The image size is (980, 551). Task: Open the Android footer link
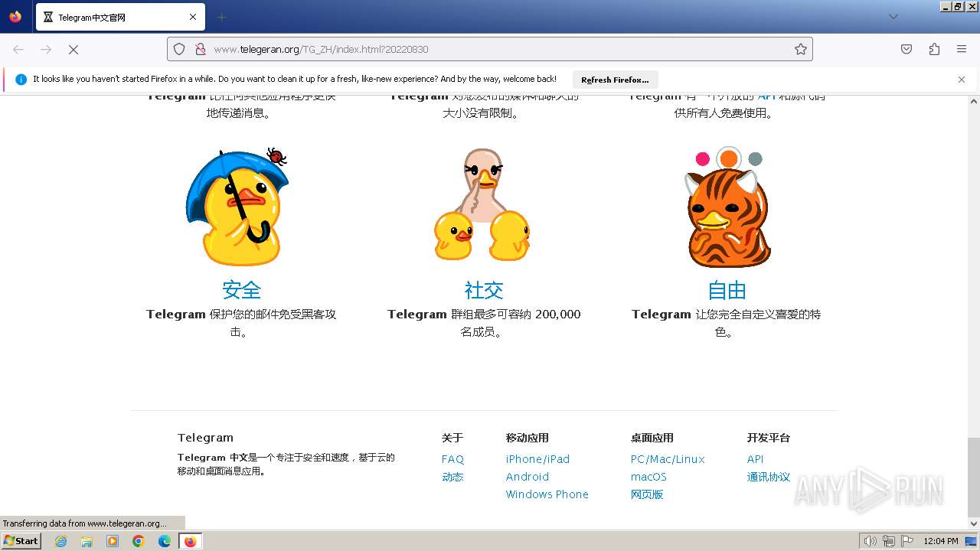528,477
